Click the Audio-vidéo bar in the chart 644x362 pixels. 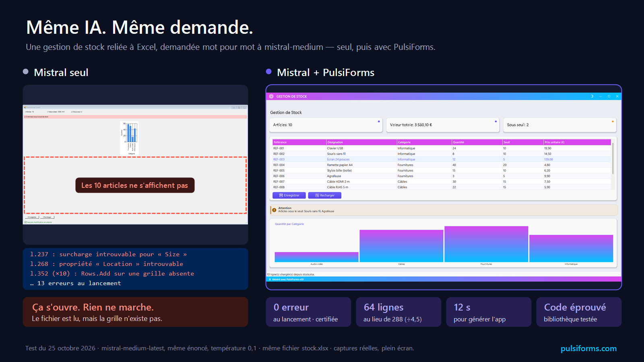(316, 257)
